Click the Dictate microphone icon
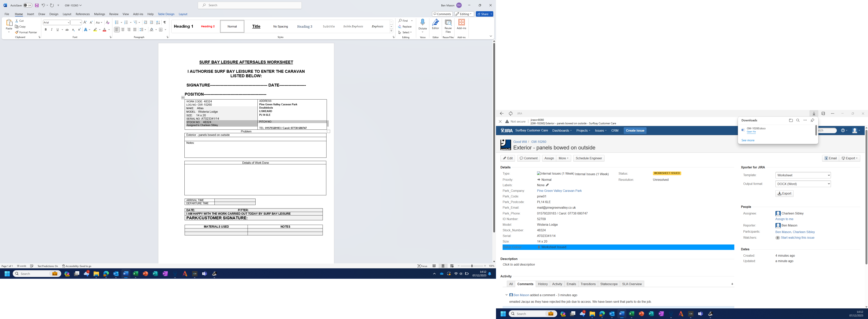The image size is (868, 319). pos(423,22)
